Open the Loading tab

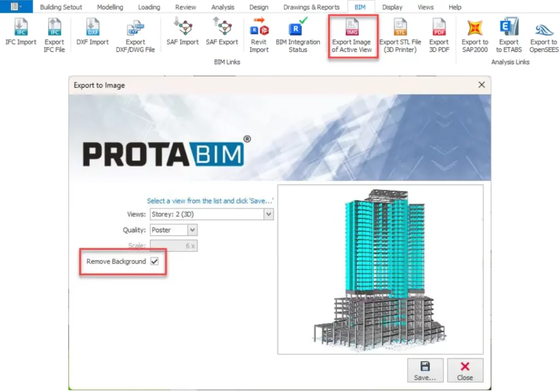coord(149,7)
